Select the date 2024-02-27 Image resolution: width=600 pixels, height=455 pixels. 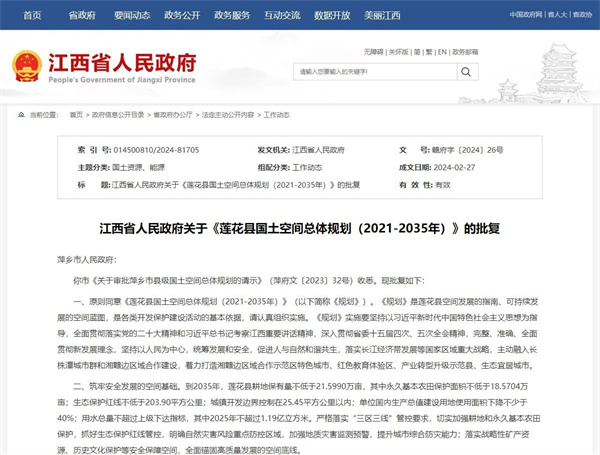pyautogui.click(x=454, y=167)
